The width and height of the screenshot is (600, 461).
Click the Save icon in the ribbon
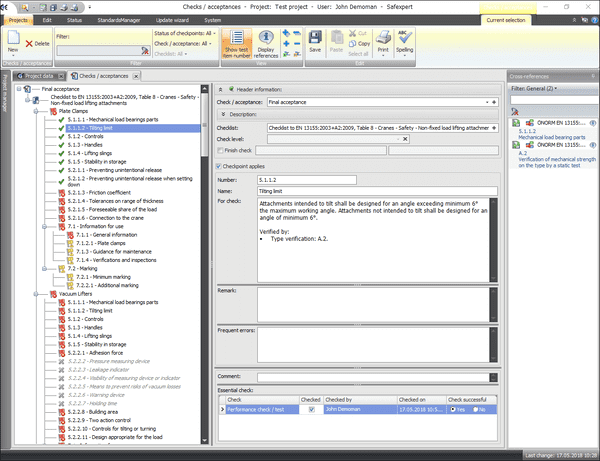click(x=314, y=42)
